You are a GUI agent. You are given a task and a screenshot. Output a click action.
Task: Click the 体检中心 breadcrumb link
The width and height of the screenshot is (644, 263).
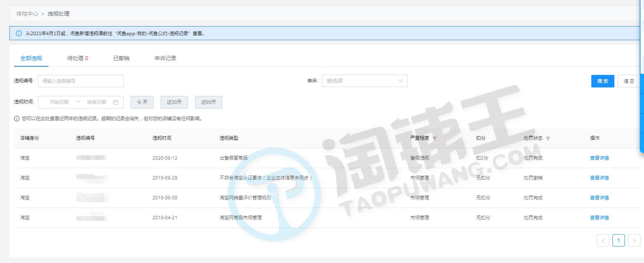coord(27,13)
